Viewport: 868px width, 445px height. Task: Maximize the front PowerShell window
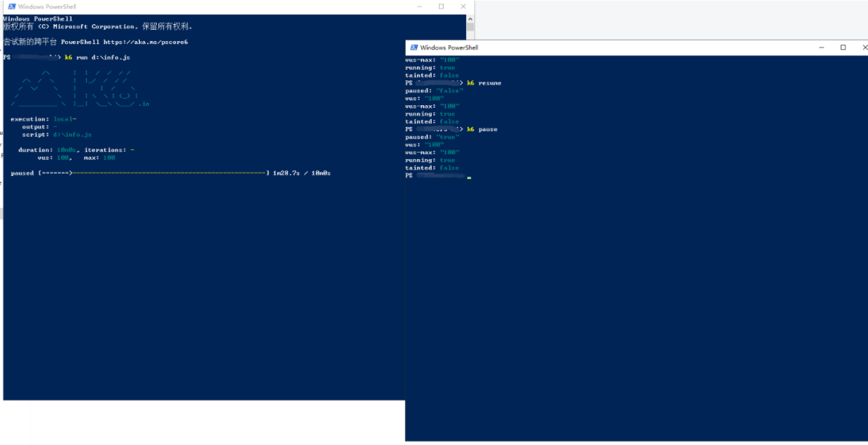[x=843, y=47]
